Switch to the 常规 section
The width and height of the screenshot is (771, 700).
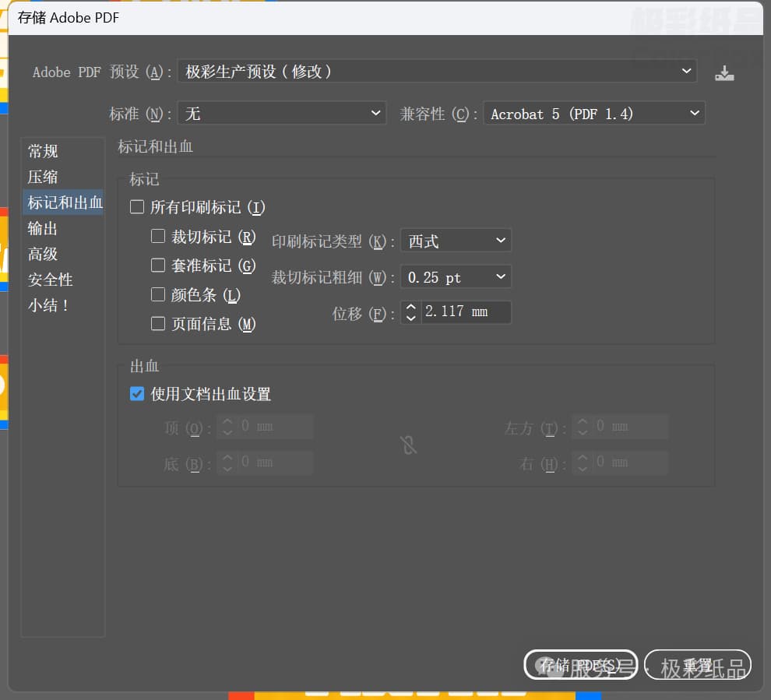point(44,151)
